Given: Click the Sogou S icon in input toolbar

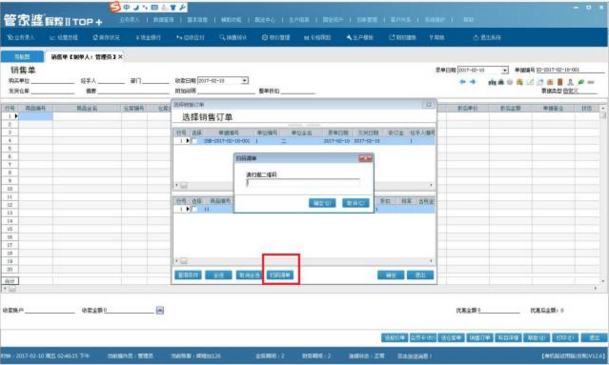Looking at the screenshot, I should [x=115, y=7].
